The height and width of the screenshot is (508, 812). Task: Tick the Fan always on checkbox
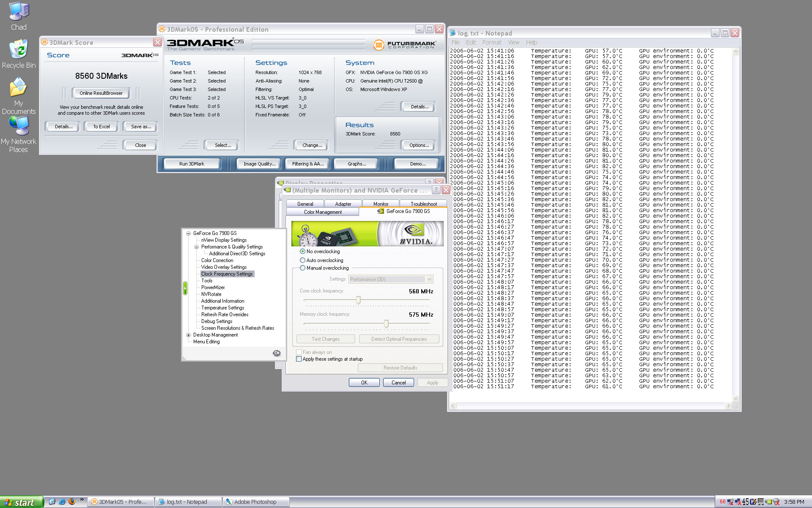tap(299, 352)
